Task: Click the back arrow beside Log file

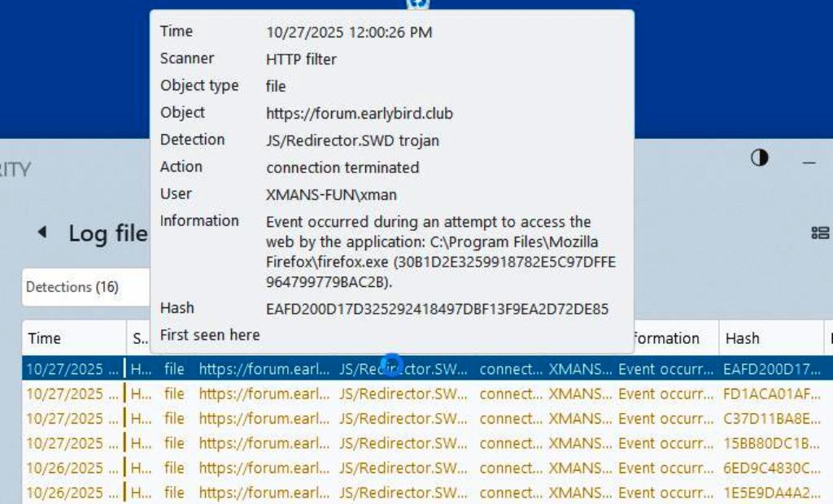Action: [x=42, y=232]
